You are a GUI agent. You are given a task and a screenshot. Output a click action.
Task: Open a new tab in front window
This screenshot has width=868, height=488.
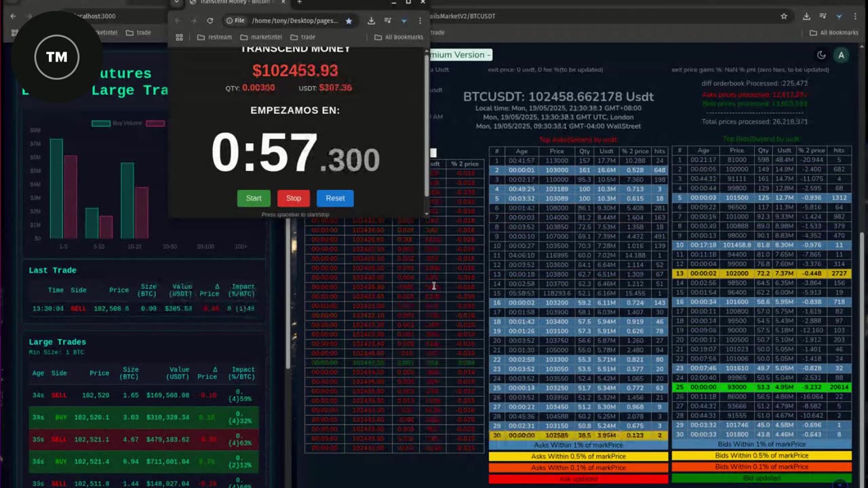[299, 2]
